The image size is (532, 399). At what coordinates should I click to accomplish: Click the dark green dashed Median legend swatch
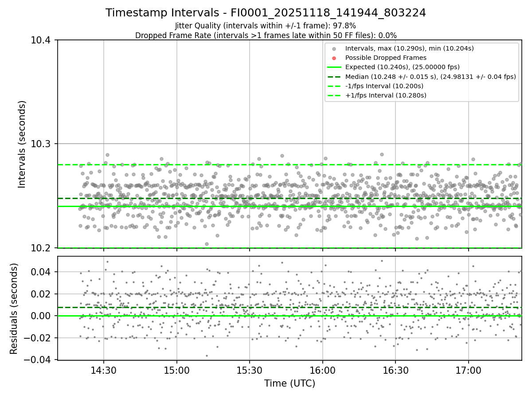(x=334, y=77)
